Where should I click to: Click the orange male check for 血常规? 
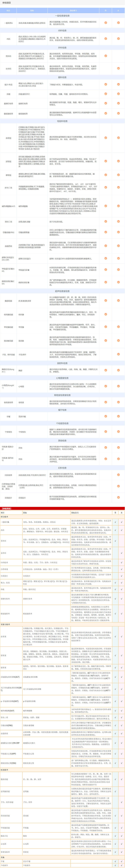tap(106, 138)
